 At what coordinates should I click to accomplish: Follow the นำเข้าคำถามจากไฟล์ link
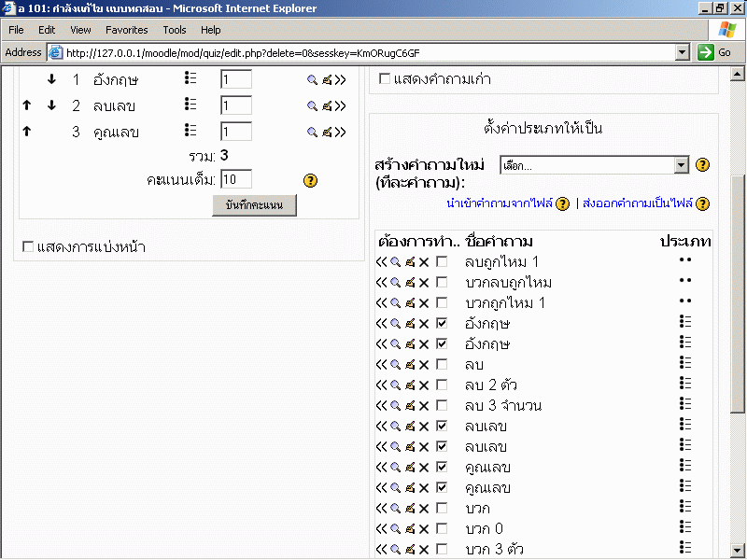[x=500, y=203]
